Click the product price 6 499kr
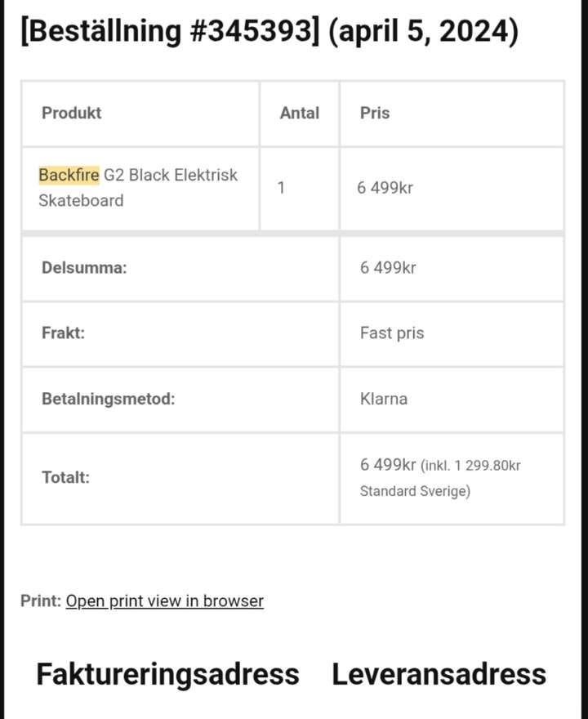 click(x=385, y=188)
